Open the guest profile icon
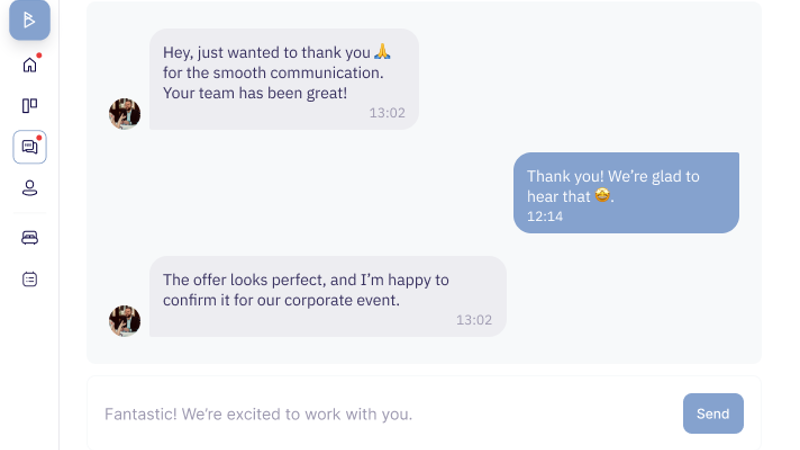This screenshot has height=450, width=800. [x=30, y=188]
